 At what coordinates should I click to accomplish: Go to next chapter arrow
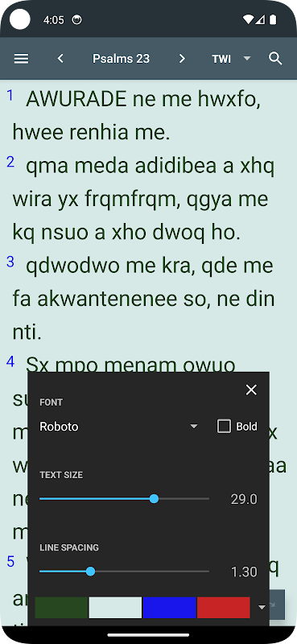(182, 59)
